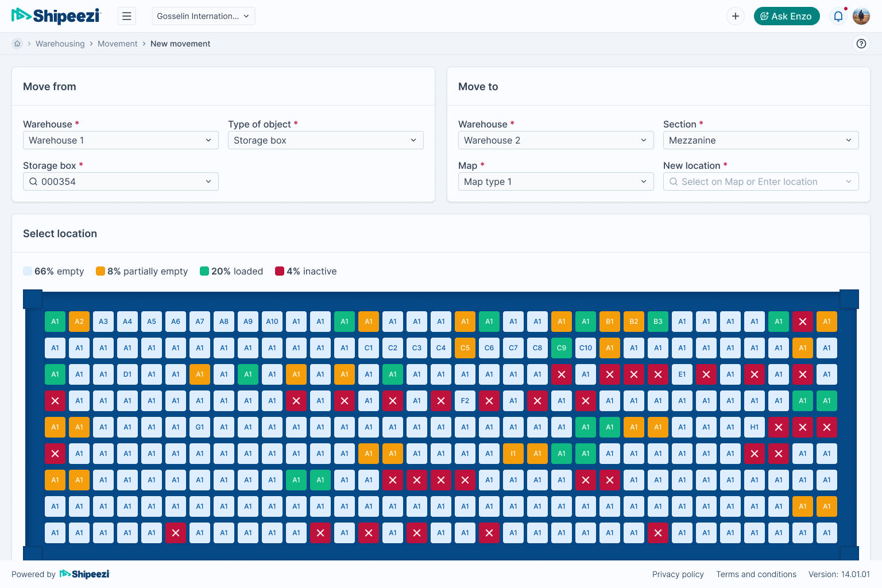This screenshot has width=882, height=588.
Task: Click the plus add button
Action: [x=735, y=16]
